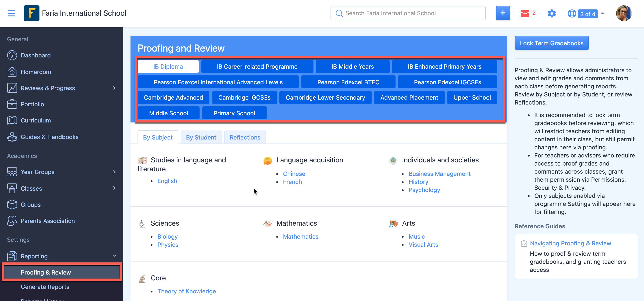Select Pearson Edexcel BTEC programme
644x301 pixels.
click(x=348, y=82)
